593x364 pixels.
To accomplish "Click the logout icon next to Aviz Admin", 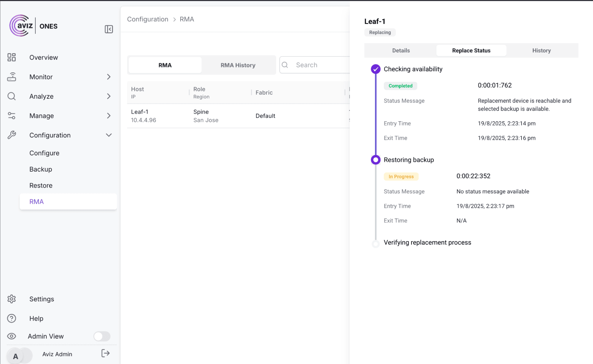I will click(105, 353).
